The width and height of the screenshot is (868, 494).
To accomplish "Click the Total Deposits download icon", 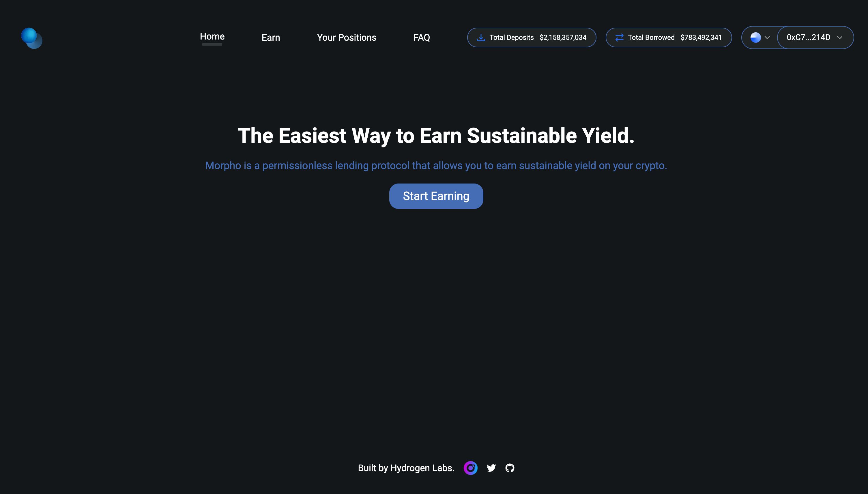I will (481, 38).
